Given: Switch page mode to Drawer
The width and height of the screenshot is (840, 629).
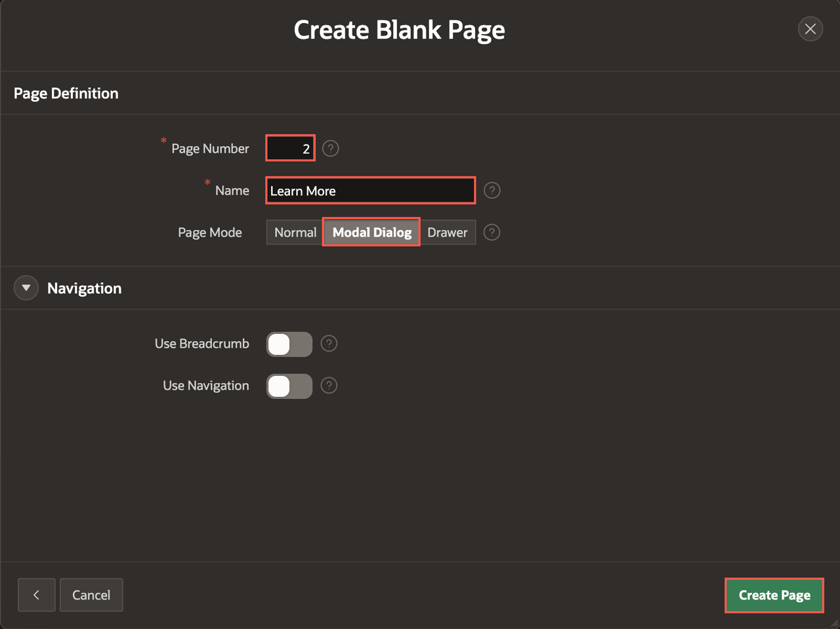Looking at the screenshot, I should click(x=447, y=233).
